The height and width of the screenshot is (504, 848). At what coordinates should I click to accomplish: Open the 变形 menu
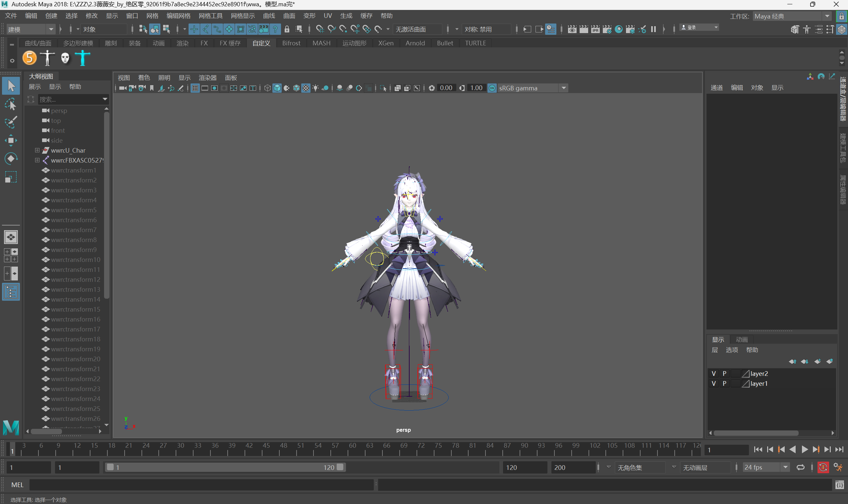click(x=309, y=16)
